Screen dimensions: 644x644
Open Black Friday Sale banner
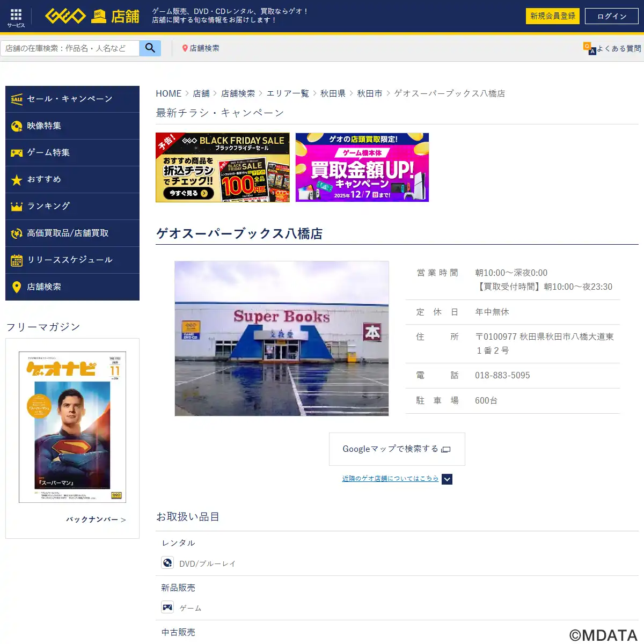click(223, 167)
